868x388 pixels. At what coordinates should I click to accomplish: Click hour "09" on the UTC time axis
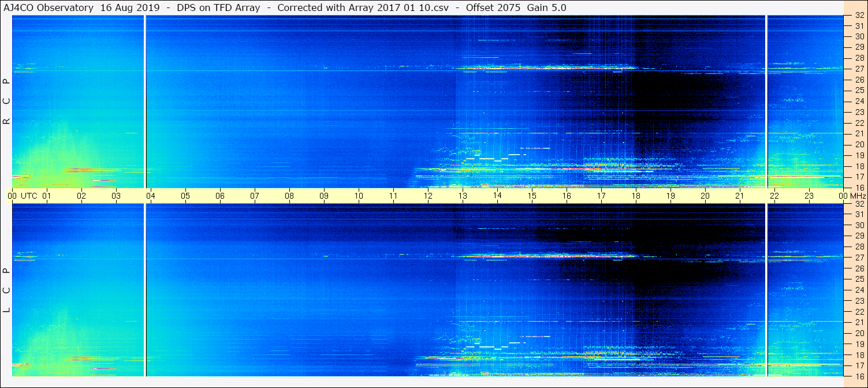pyautogui.click(x=324, y=196)
